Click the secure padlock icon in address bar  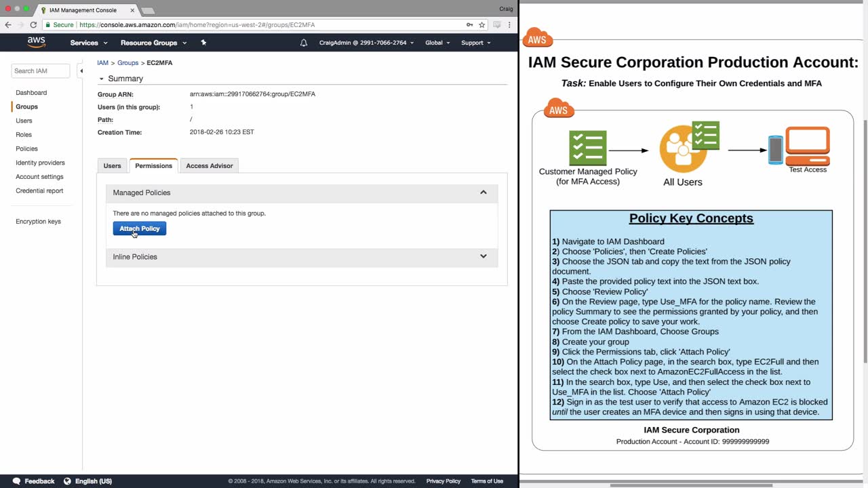coord(47,25)
